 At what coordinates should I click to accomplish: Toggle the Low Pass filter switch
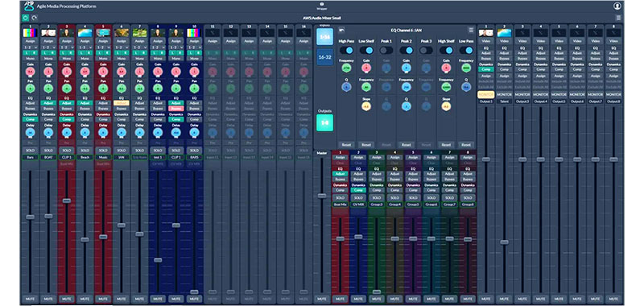point(466,50)
